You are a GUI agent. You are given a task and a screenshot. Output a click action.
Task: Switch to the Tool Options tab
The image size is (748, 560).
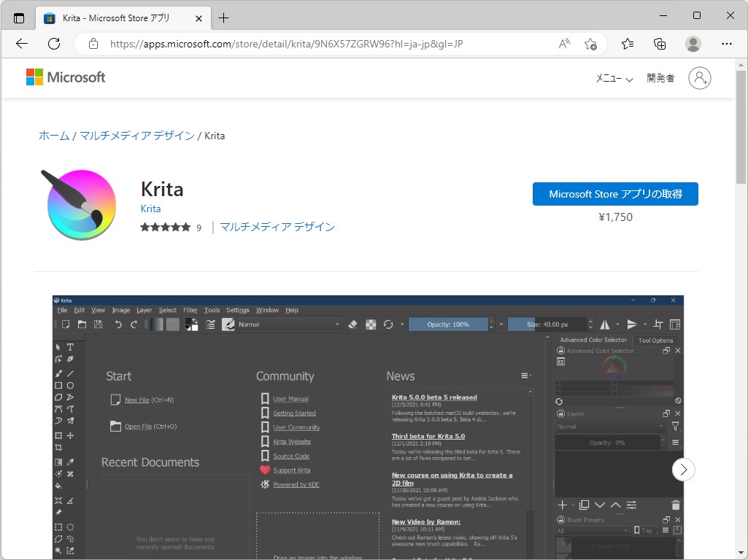click(x=656, y=340)
